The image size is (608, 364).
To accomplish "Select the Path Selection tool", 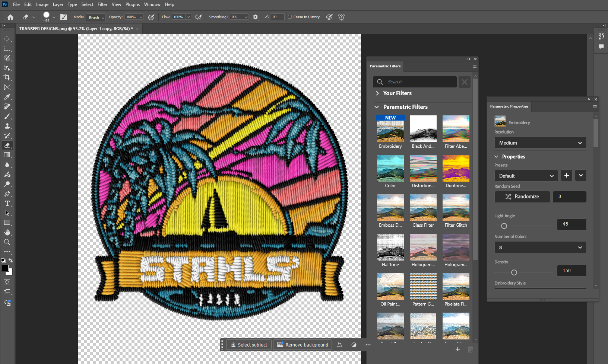I will 7,213.
